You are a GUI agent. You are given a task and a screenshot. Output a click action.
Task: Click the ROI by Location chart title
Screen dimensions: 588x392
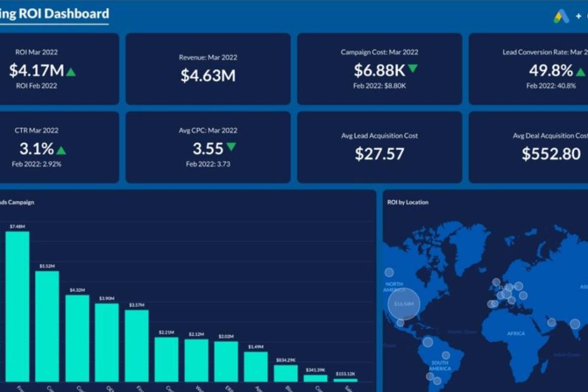point(407,202)
